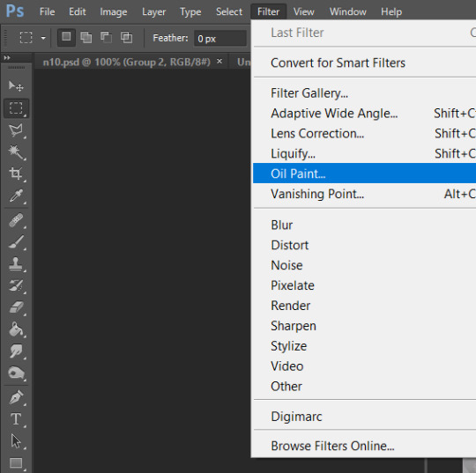
Task: Open the Image menu
Action: pyautogui.click(x=114, y=11)
